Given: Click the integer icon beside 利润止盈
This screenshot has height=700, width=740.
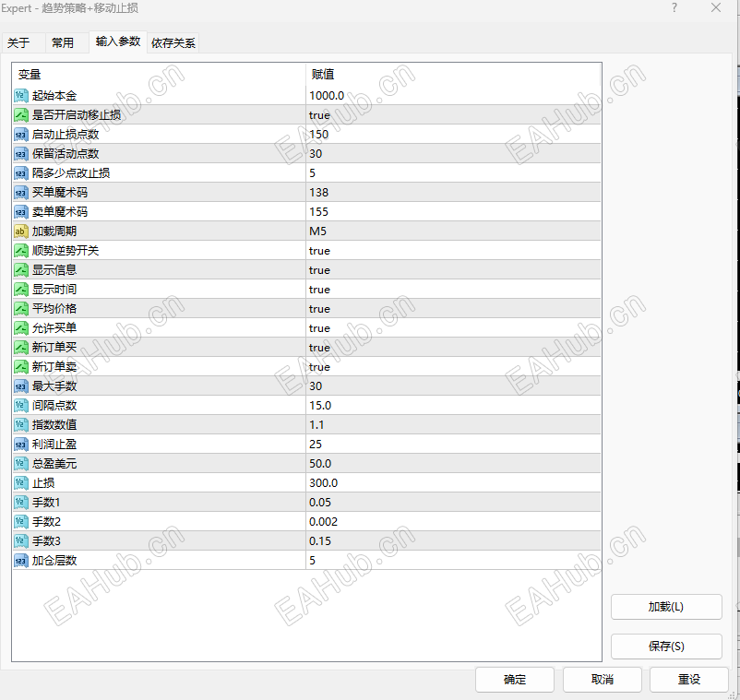Looking at the screenshot, I should click(x=21, y=445).
